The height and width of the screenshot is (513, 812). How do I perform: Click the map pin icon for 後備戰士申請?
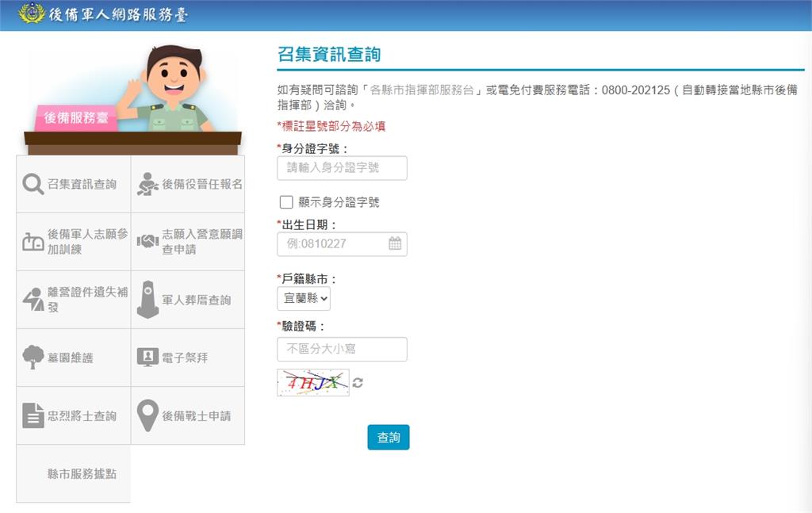147,415
